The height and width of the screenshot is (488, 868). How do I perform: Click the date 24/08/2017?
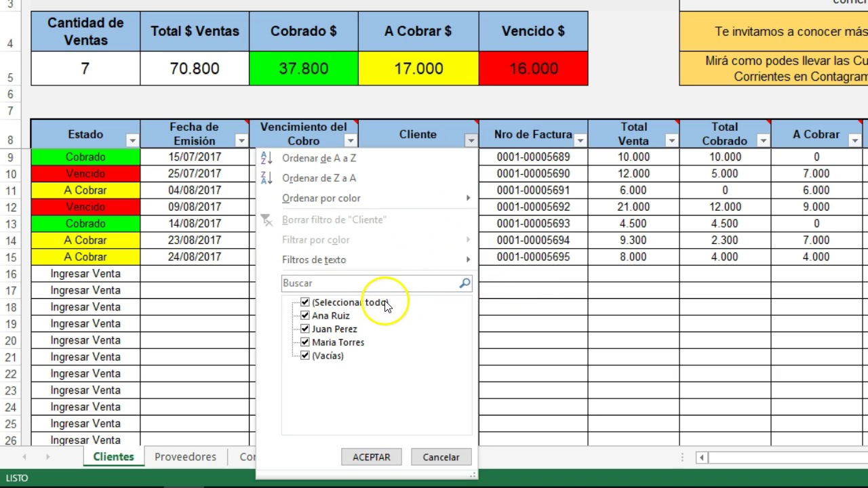tap(195, 257)
